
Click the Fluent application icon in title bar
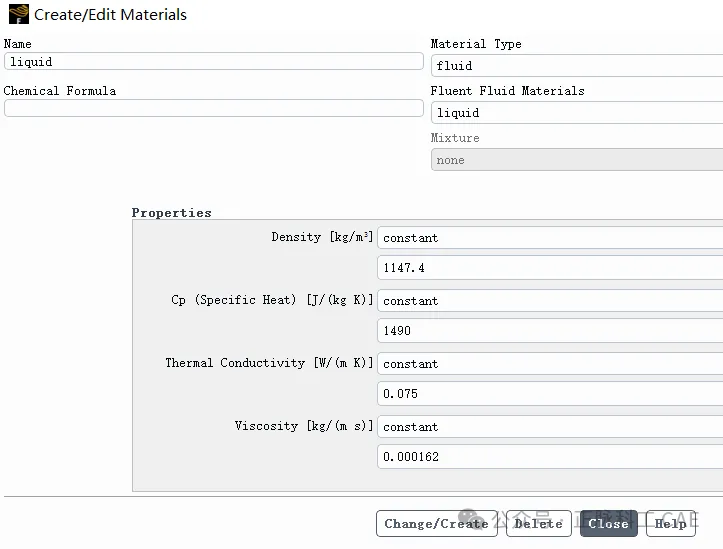pos(18,14)
